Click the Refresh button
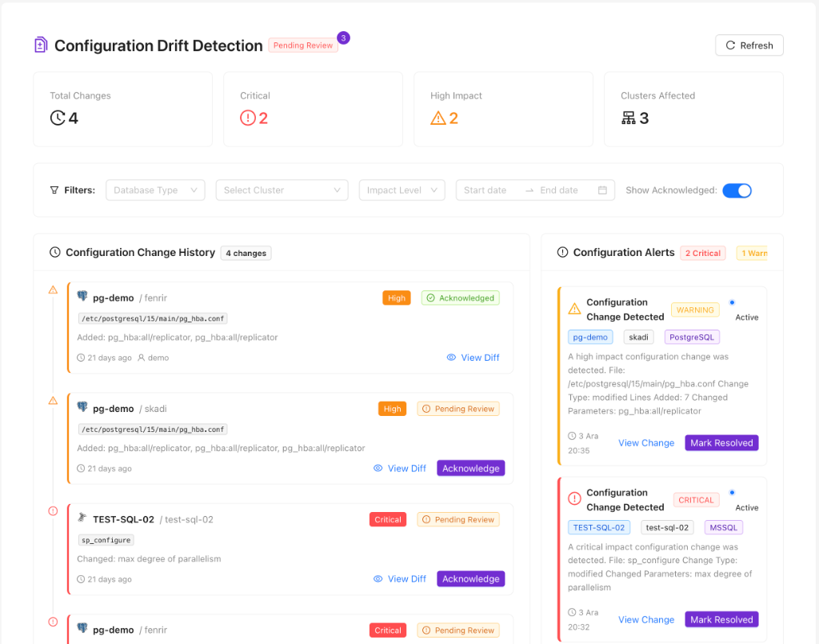The image size is (819, 644). point(749,45)
